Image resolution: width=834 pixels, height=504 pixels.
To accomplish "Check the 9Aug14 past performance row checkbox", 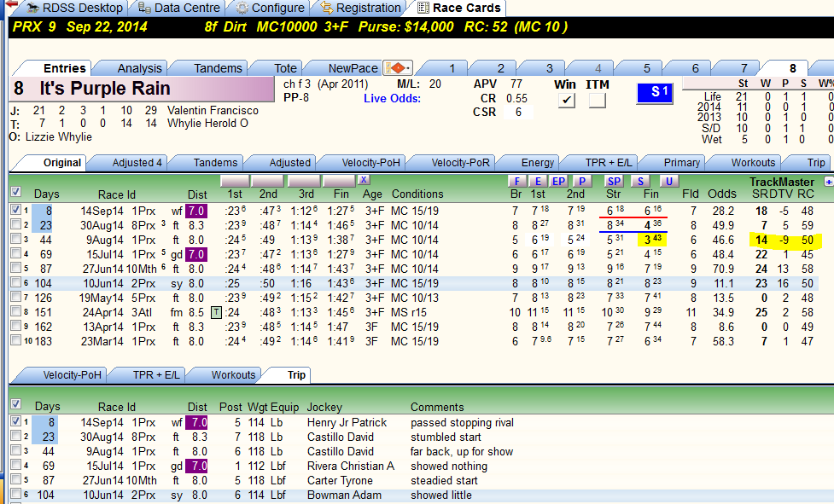I will 15,239.
